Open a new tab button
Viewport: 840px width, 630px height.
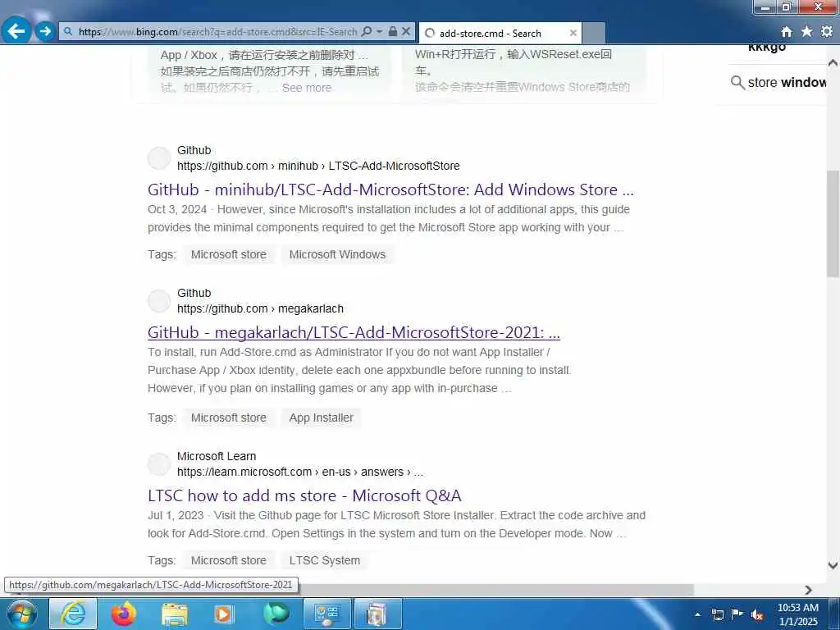594,33
